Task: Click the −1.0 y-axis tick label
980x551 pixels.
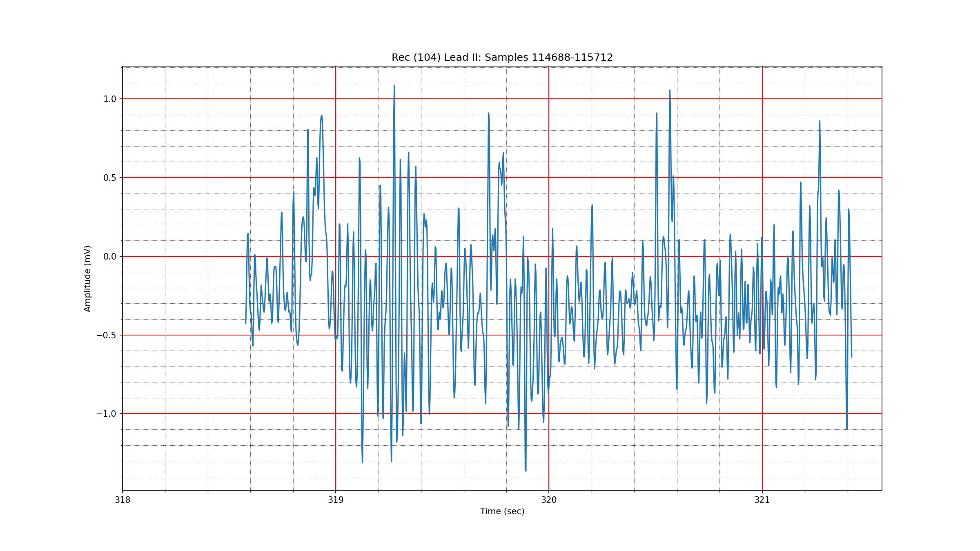Action: pos(107,414)
